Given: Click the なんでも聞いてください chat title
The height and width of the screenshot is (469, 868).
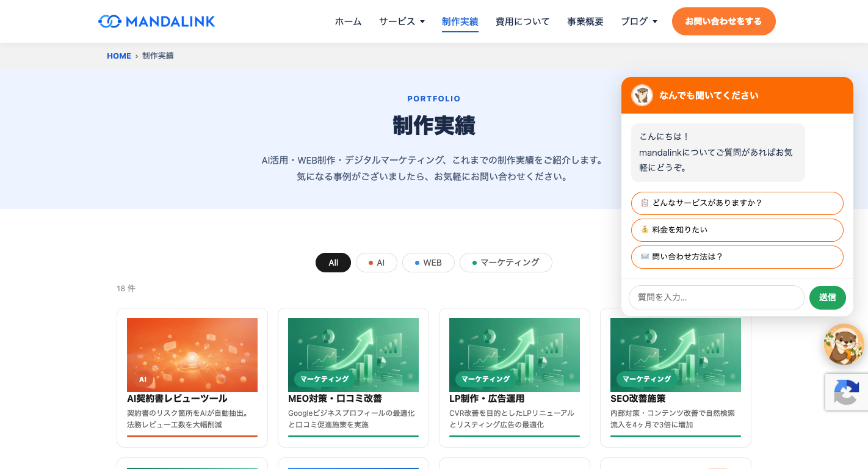Looking at the screenshot, I should point(709,95).
